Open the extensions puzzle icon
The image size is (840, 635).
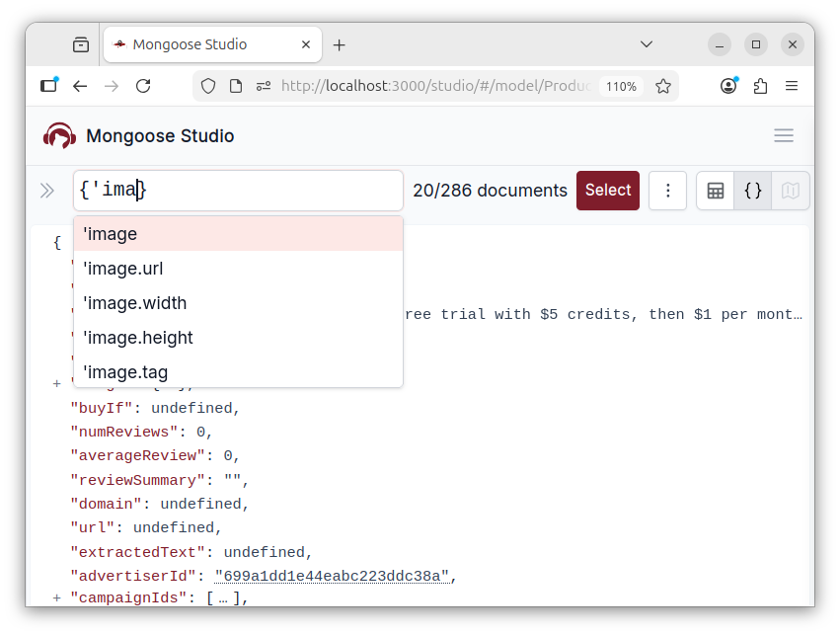pyautogui.click(x=760, y=86)
